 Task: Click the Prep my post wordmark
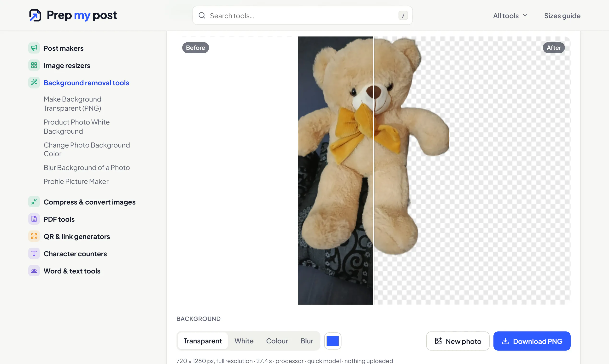click(x=82, y=15)
